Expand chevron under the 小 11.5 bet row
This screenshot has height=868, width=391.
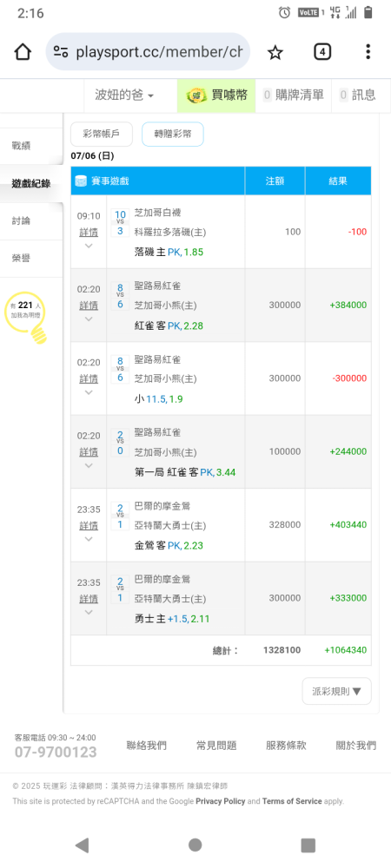pos(89,393)
